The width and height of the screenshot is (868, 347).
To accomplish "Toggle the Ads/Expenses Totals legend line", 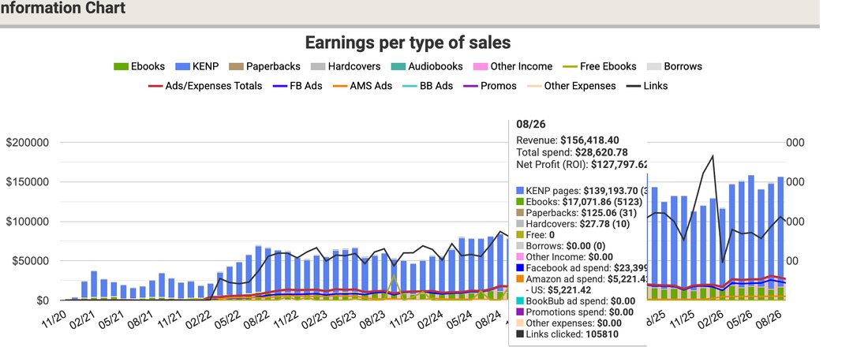I will (x=205, y=86).
